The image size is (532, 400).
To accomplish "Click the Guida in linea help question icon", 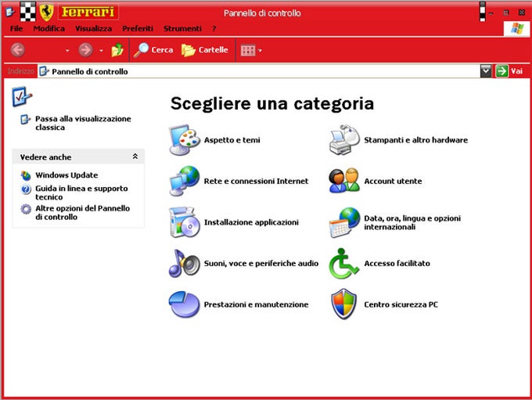I will (x=26, y=189).
